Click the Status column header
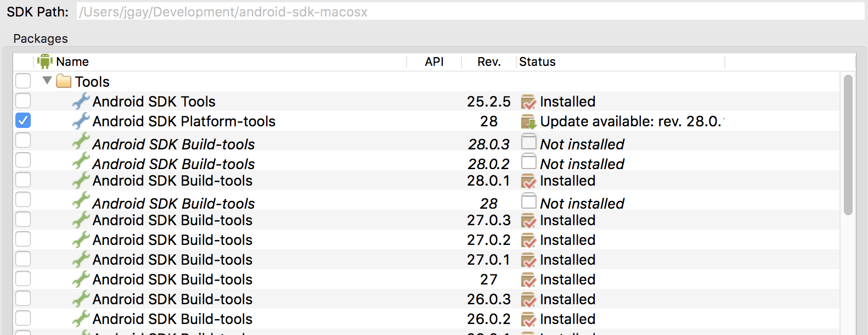This screenshot has width=868, height=335. [x=538, y=62]
